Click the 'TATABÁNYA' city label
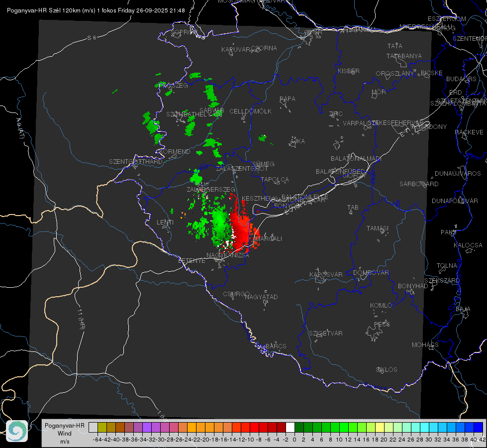The width and height of the screenshot is (487, 448). tap(404, 56)
